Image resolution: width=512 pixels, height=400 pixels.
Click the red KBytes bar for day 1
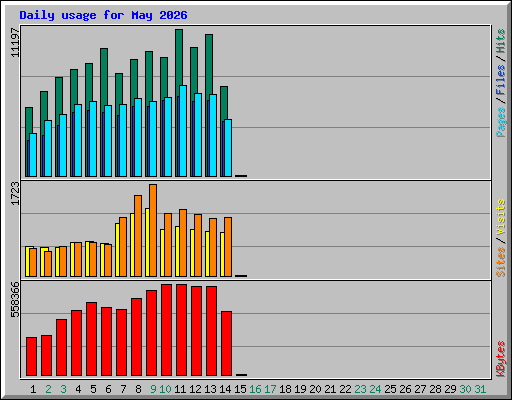click(31, 357)
